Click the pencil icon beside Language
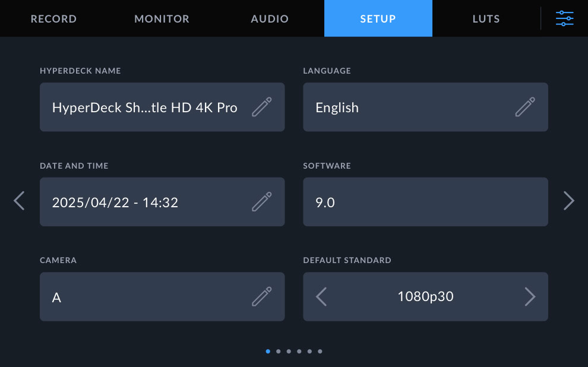 pos(525,107)
